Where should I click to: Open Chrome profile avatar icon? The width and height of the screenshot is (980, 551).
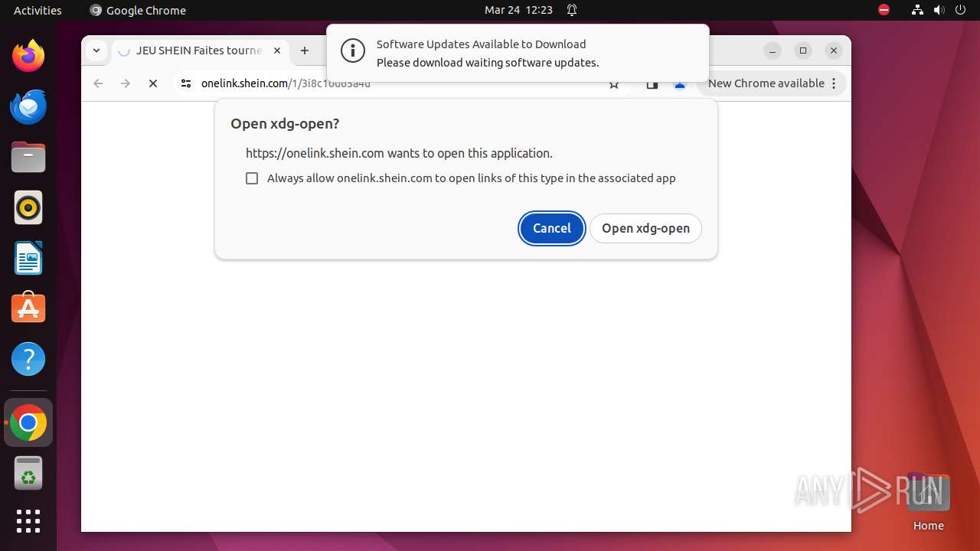(679, 84)
